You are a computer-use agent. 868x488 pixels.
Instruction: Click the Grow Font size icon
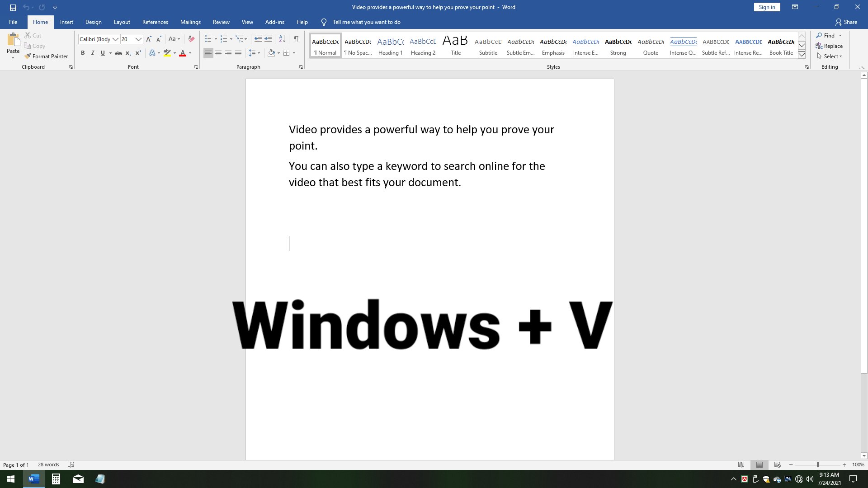(149, 39)
